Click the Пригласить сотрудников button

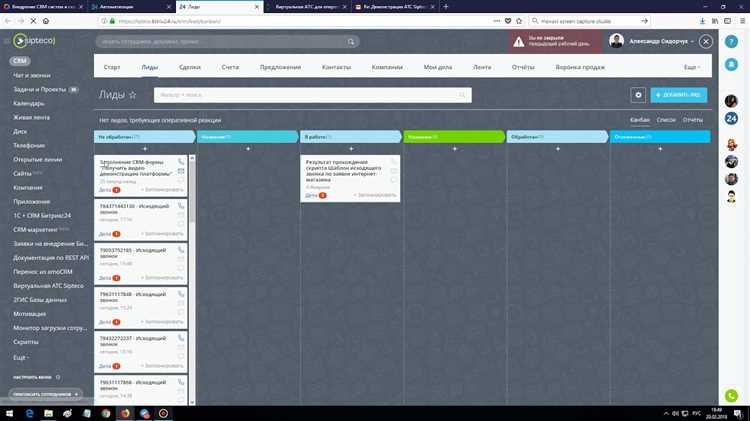46,394
